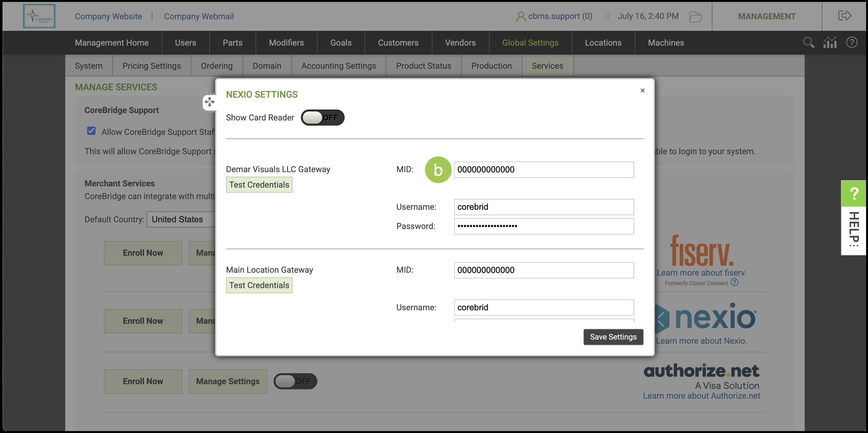Open Learn more about Nexio link

click(701, 341)
